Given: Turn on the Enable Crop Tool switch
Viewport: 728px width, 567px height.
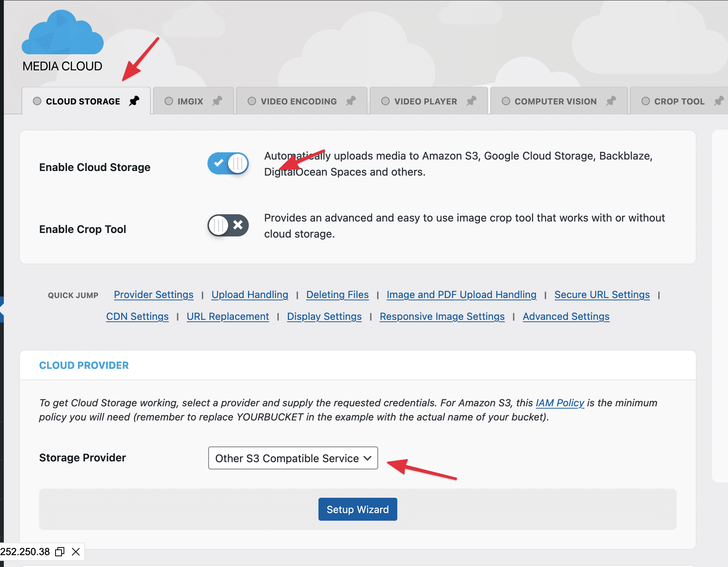Looking at the screenshot, I should pyautogui.click(x=228, y=225).
